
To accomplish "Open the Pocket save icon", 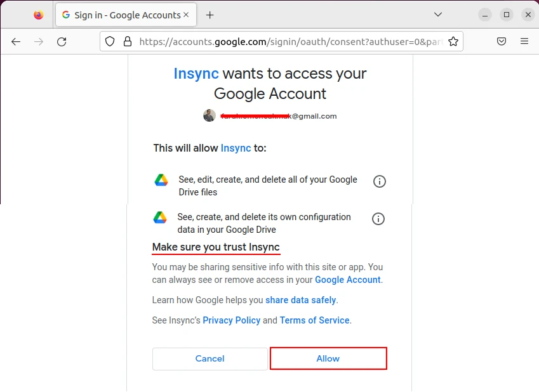I will click(x=501, y=41).
